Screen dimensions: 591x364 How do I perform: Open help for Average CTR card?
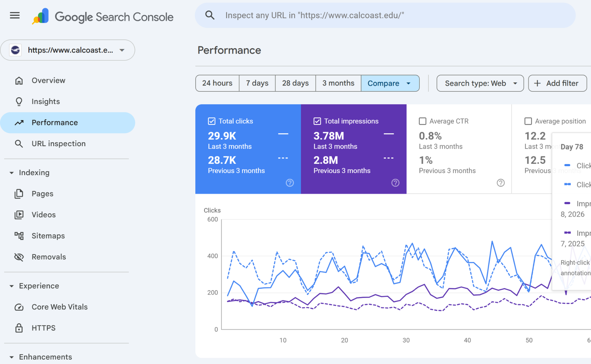point(501,183)
